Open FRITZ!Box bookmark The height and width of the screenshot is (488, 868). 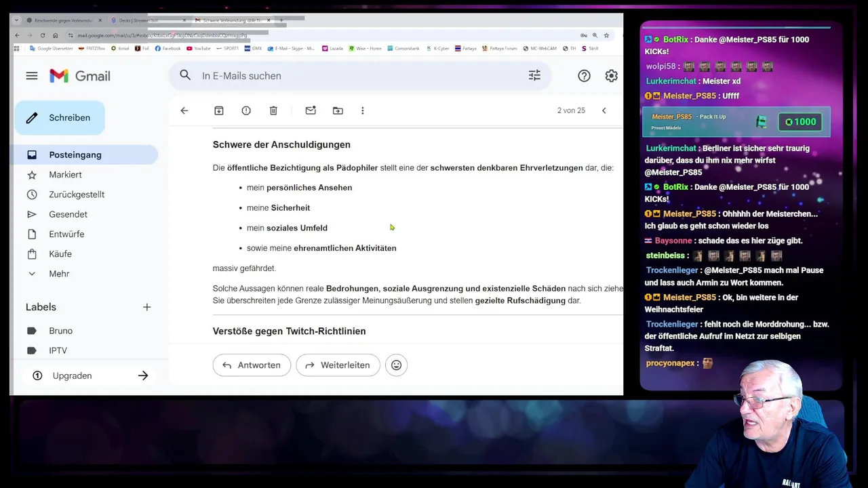[x=92, y=49]
